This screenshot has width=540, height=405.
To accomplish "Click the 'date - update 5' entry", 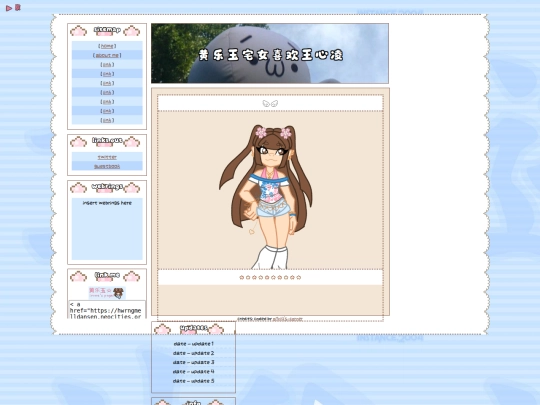I will pyautogui.click(x=194, y=381).
